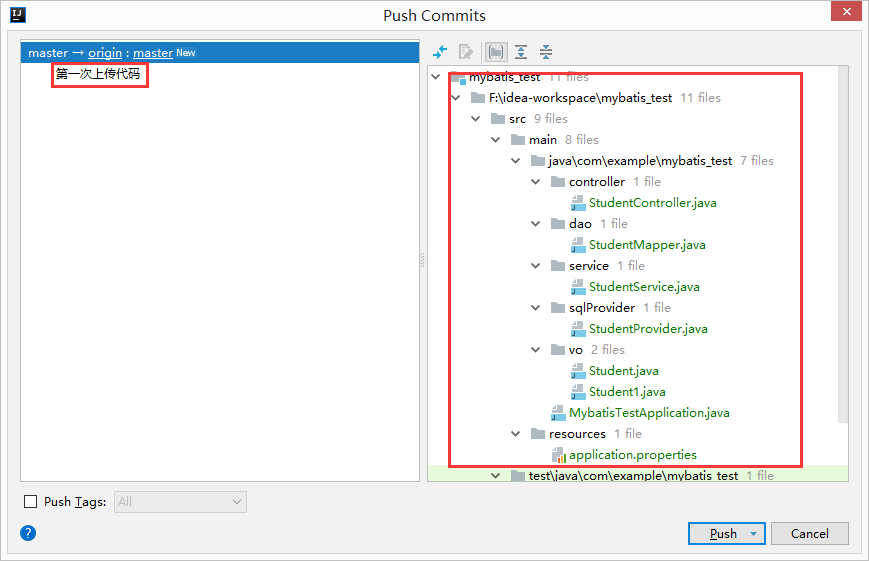869x561 pixels.
Task: Select StudentController.java file in tree
Action: tap(652, 203)
